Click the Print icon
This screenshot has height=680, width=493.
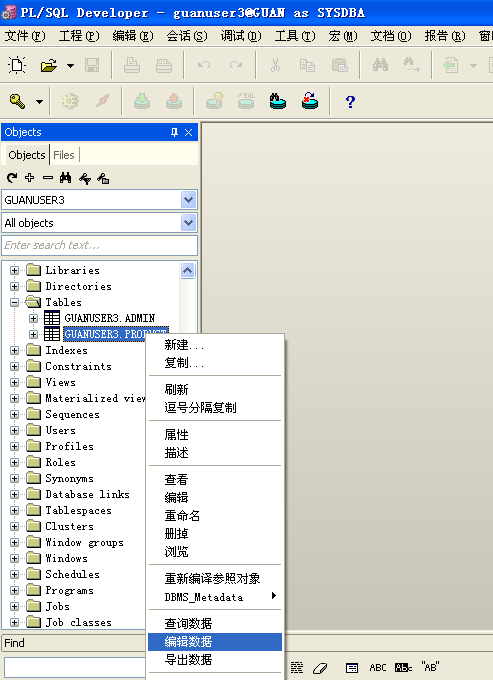pos(131,65)
